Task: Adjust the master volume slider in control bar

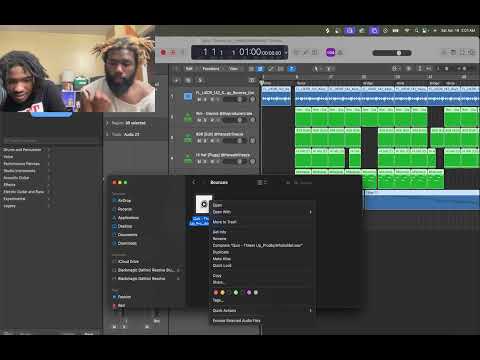Action: (x=392, y=53)
